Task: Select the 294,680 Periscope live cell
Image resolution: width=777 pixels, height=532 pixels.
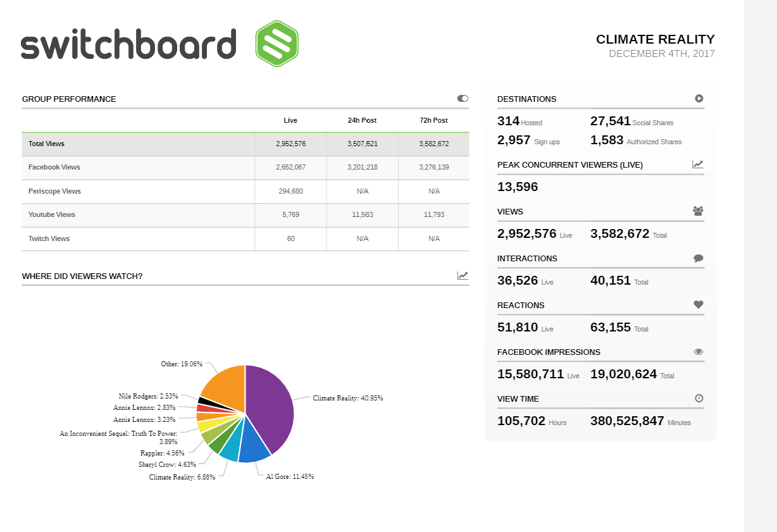Action: tap(291, 191)
